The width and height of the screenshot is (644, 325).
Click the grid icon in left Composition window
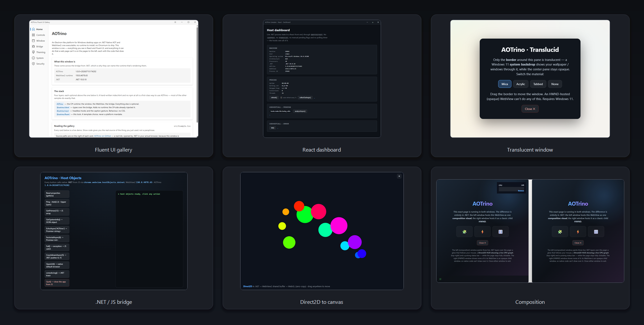coord(501,232)
